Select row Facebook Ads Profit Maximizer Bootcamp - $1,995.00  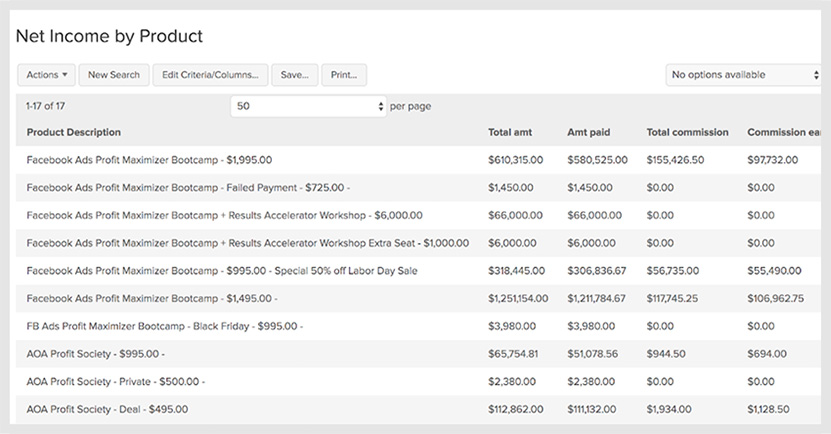click(x=419, y=160)
